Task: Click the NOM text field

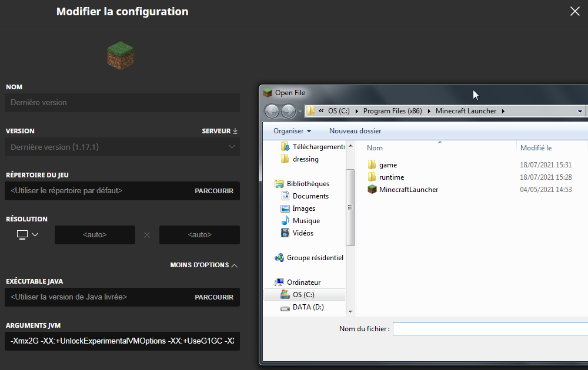Action: [x=122, y=103]
